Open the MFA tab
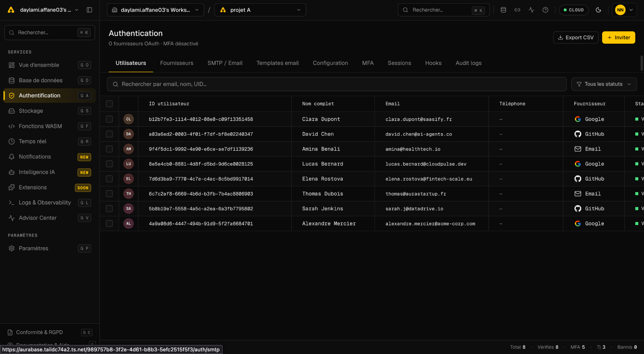The height and width of the screenshot is (354, 644). (368, 63)
